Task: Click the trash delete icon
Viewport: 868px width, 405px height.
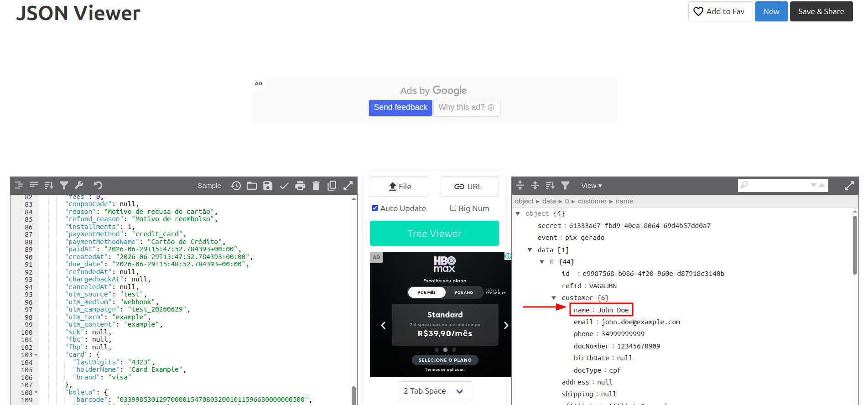Action: point(316,186)
